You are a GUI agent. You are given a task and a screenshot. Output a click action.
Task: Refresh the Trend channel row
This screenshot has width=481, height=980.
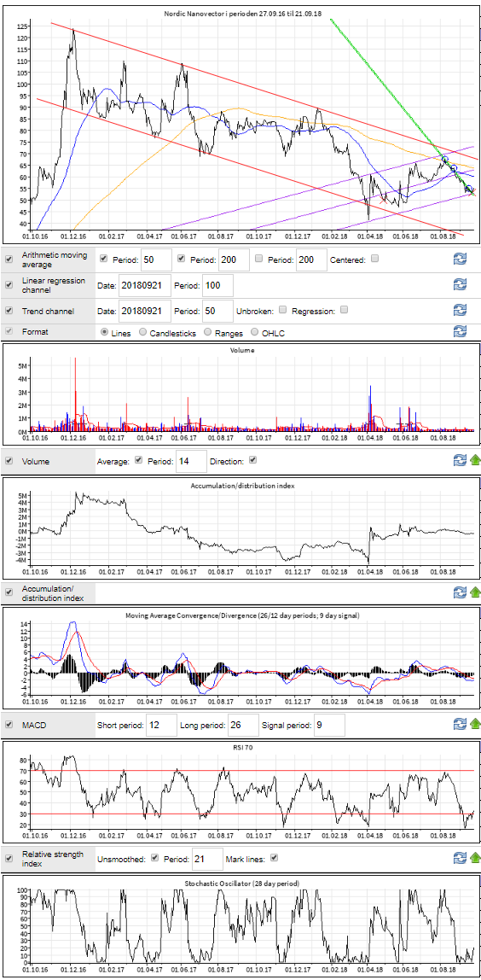[461, 309]
